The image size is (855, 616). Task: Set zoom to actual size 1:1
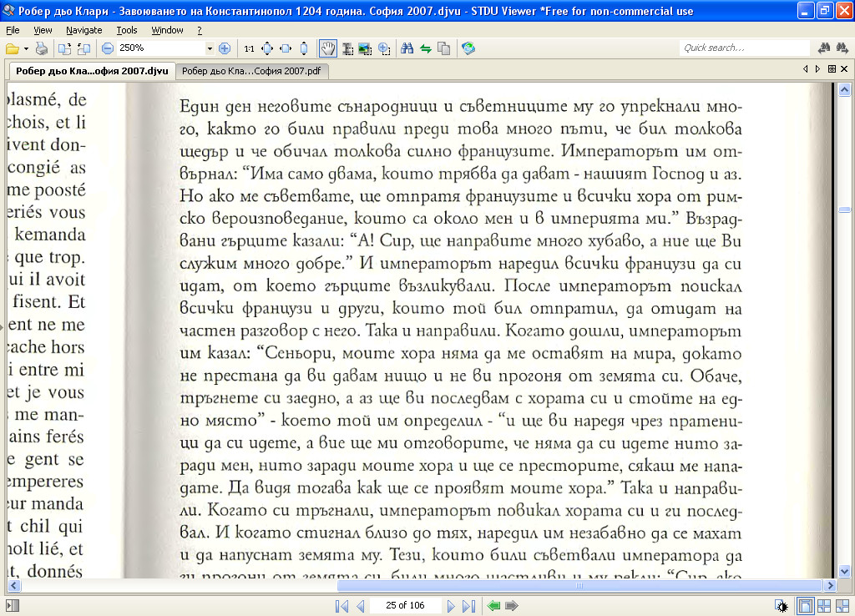click(249, 48)
